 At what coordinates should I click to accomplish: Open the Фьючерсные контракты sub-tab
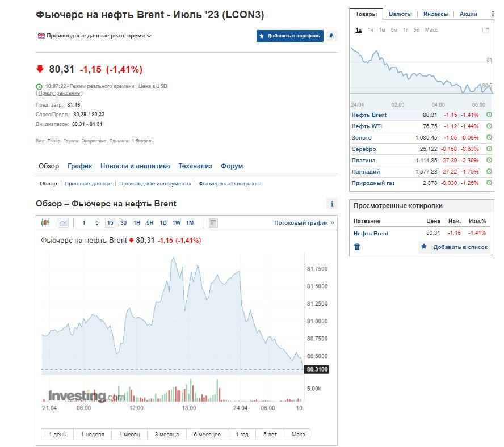point(230,183)
